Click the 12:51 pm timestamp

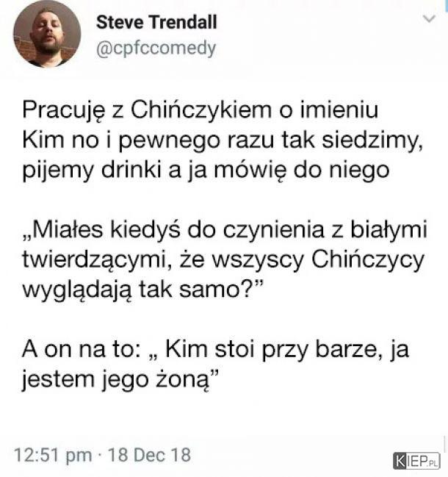pos(53,455)
